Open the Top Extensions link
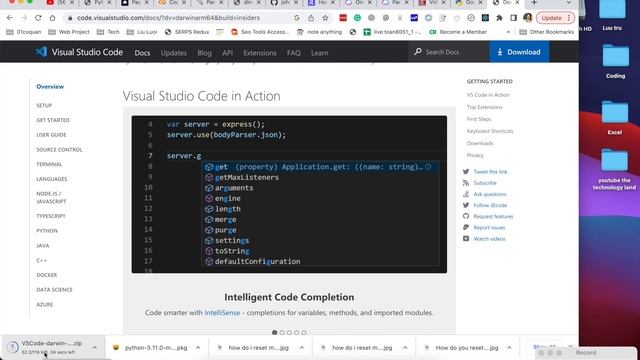This screenshot has height=360, width=640. coord(484,107)
